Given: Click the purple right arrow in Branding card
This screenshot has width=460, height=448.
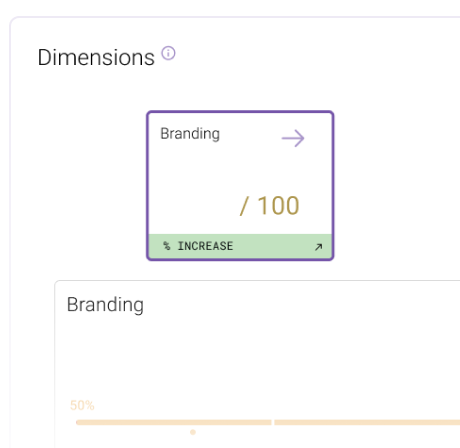Looking at the screenshot, I should 293,138.
